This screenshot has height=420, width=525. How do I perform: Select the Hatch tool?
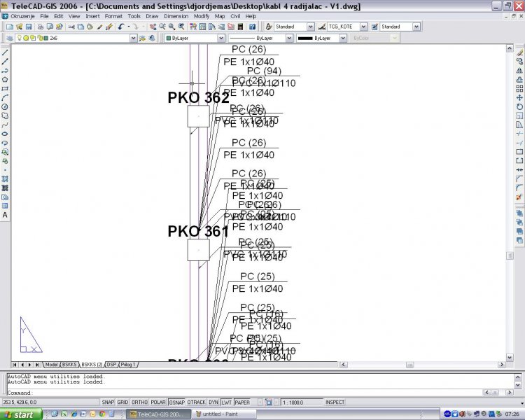[5, 179]
